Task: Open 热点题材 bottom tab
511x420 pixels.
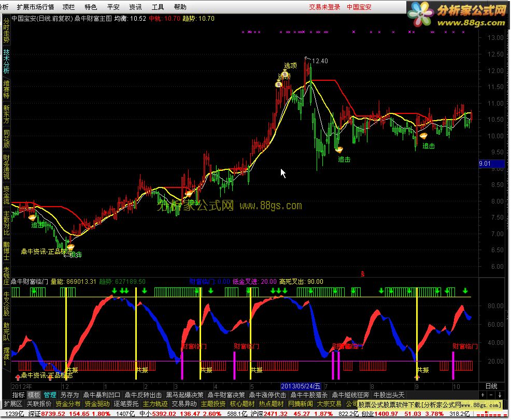Action: tap(271, 404)
